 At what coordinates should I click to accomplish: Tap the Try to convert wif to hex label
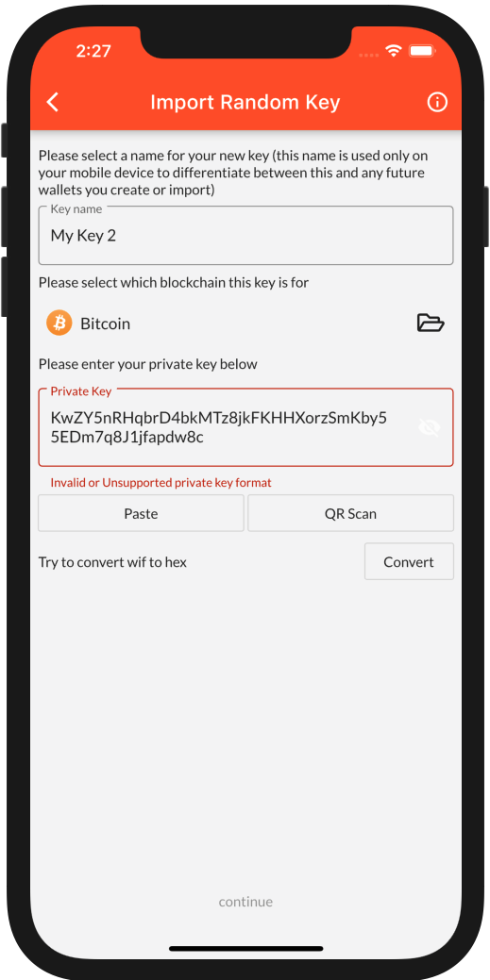112,562
